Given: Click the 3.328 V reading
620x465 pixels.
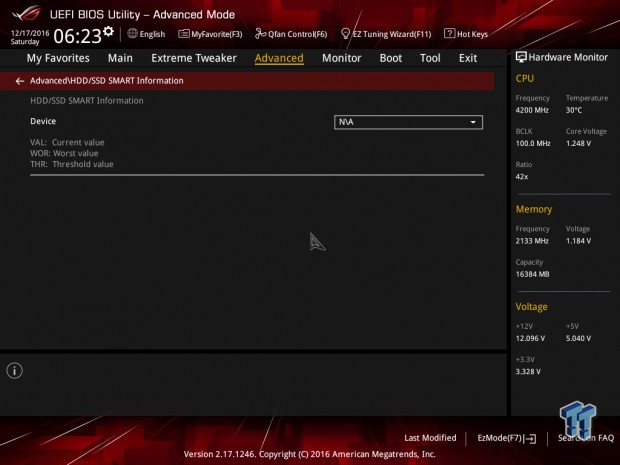Looking at the screenshot, I should 528,372.
